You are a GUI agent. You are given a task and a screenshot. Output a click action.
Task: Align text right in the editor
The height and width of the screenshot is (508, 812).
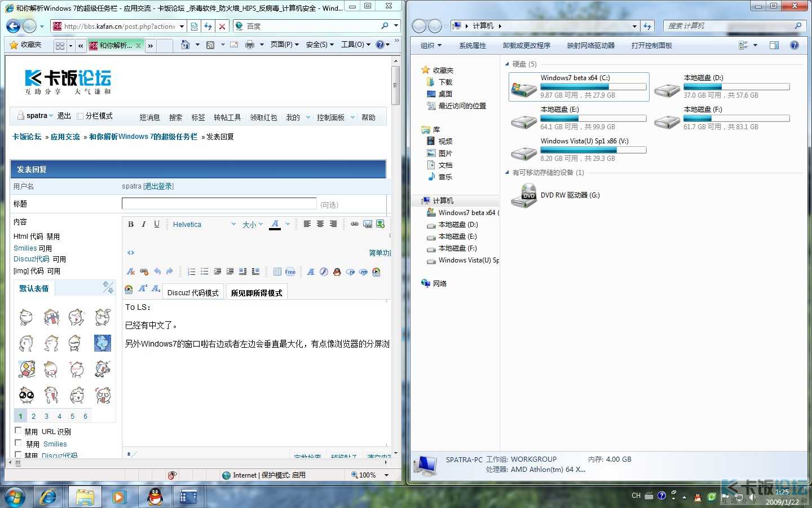(x=333, y=224)
